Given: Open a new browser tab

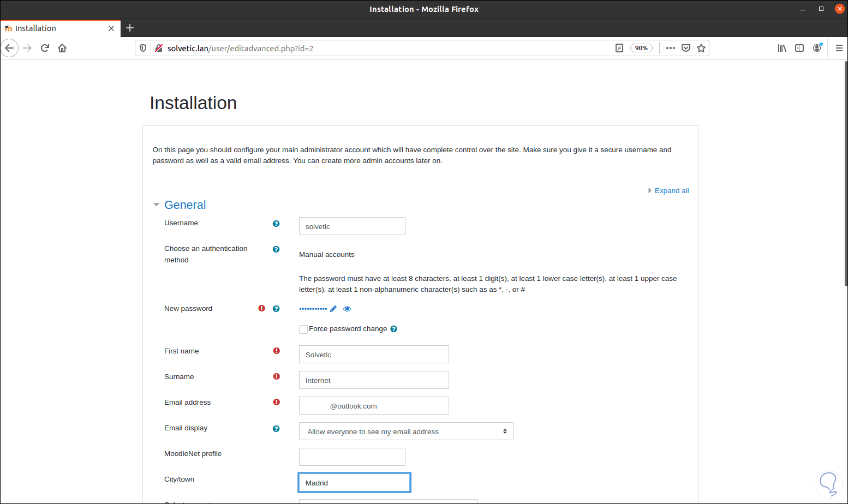Looking at the screenshot, I should pos(130,28).
